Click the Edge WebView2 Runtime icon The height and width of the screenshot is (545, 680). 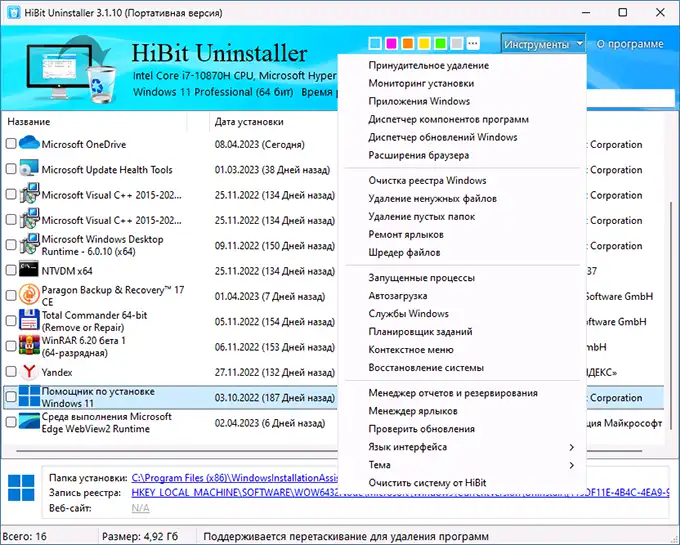pos(29,421)
